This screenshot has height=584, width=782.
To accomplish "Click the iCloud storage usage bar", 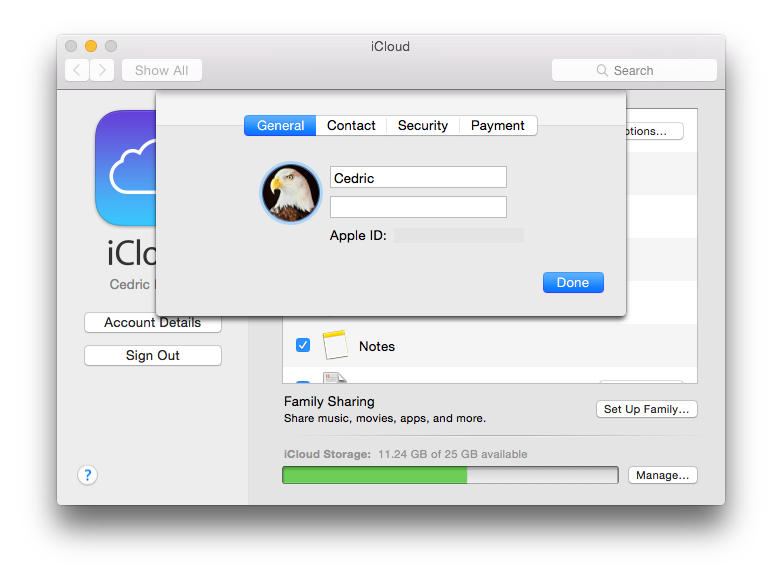I will (450, 475).
